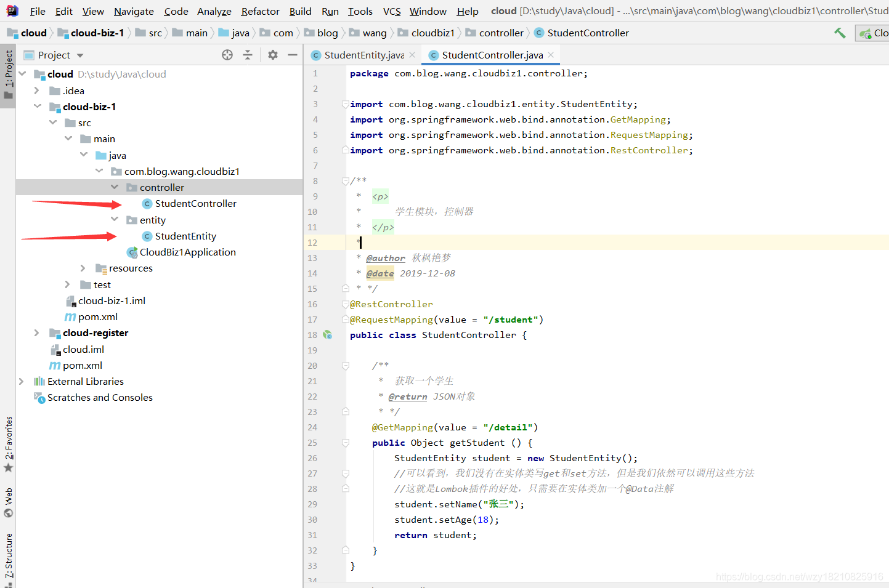Image resolution: width=889 pixels, height=588 pixels.
Task: Click line number 26 in the gutter
Action: [x=312, y=458]
